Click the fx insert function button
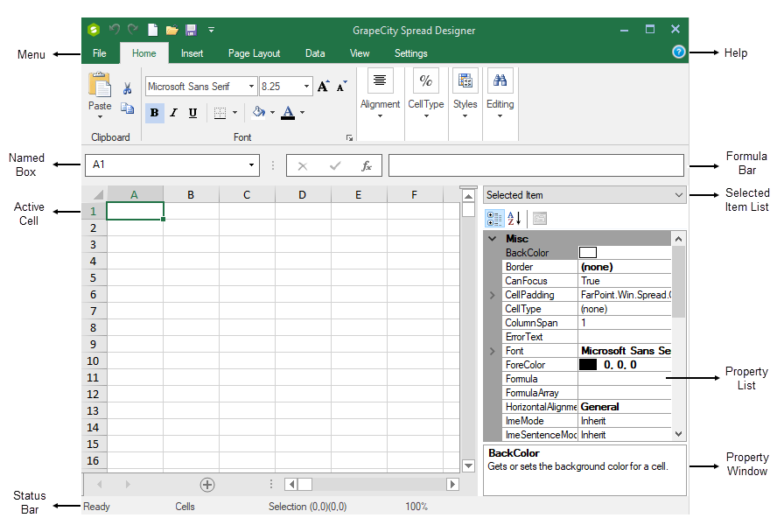This screenshot has width=784, height=532. (367, 165)
